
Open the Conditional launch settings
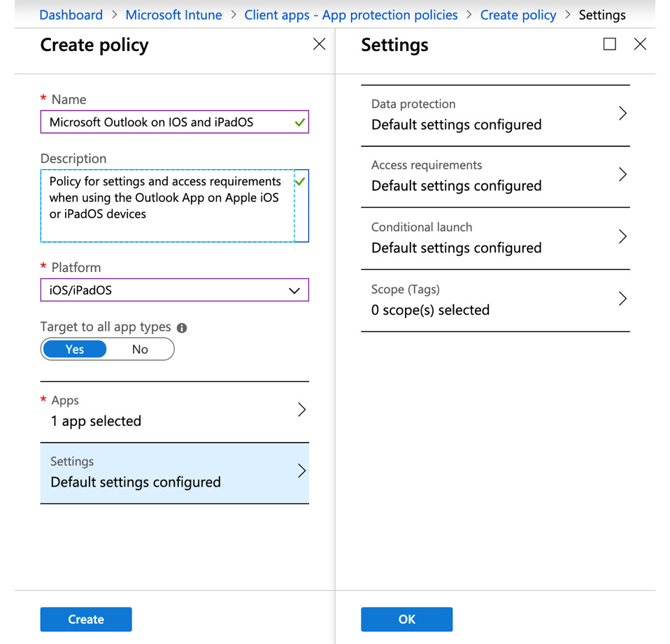[x=495, y=238]
